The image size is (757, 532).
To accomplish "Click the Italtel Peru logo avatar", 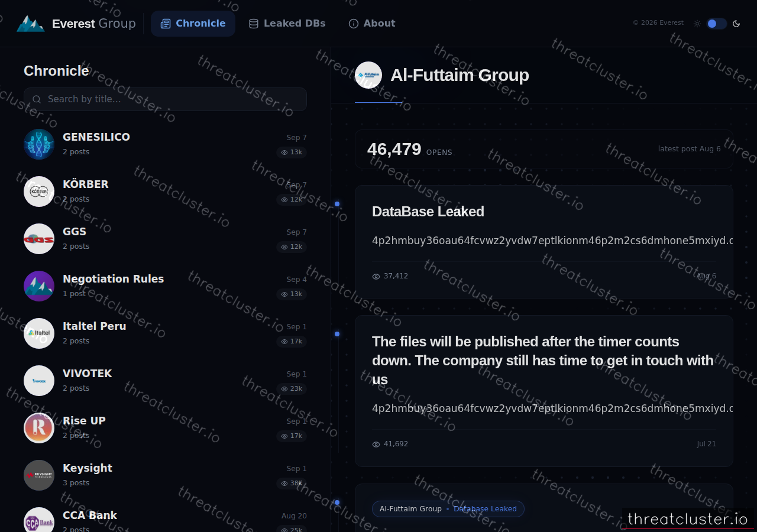I will [x=39, y=333].
